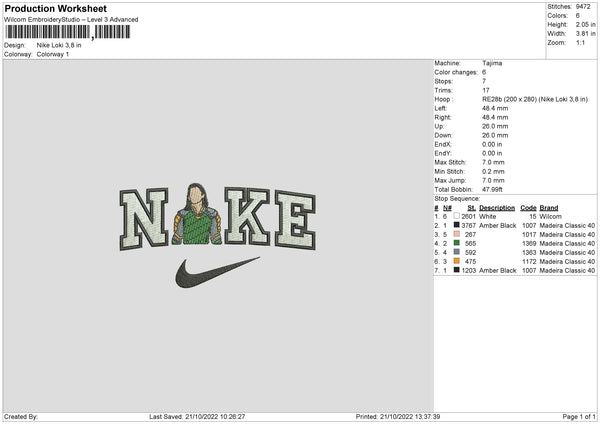Click the Nike swoosh in the design preview
The height and width of the screenshot is (424, 600).
tap(217, 272)
